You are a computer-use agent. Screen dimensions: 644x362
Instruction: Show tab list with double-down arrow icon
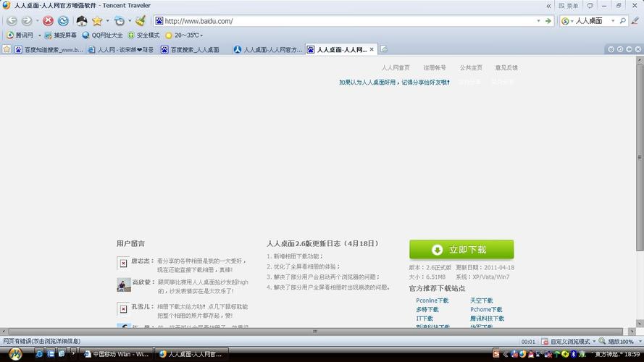(x=611, y=49)
